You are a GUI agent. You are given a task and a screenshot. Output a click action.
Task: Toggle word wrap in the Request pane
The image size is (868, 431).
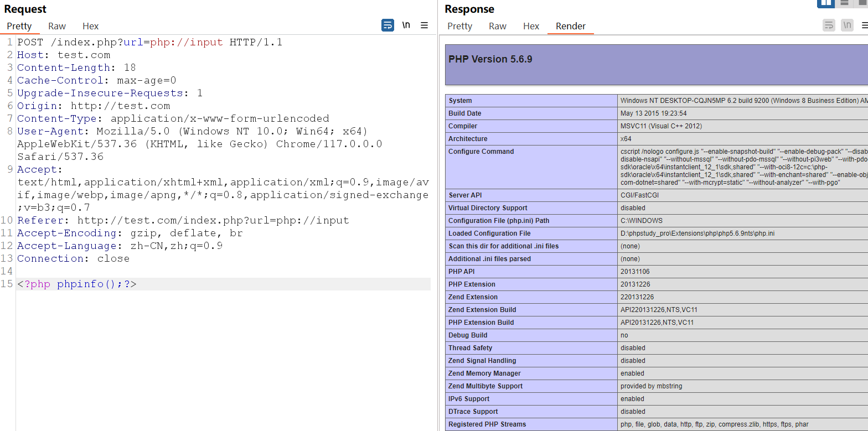click(388, 25)
